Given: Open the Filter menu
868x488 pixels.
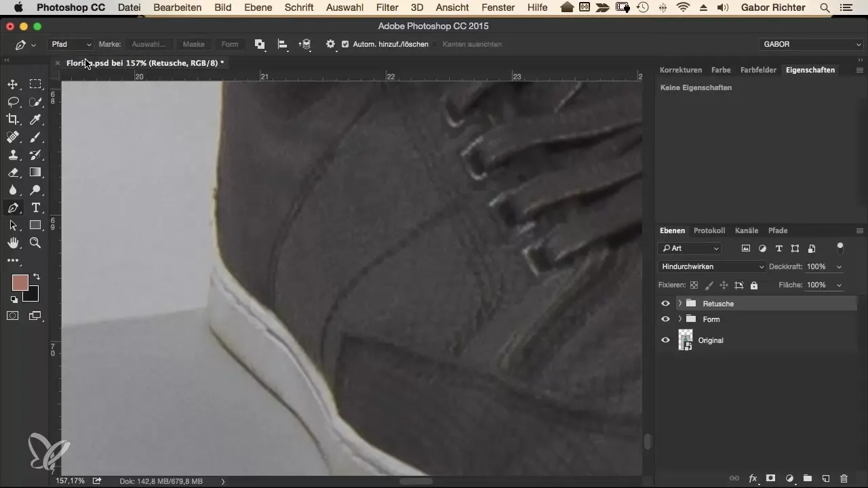Looking at the screenshot, I should (x=387, y=7).
